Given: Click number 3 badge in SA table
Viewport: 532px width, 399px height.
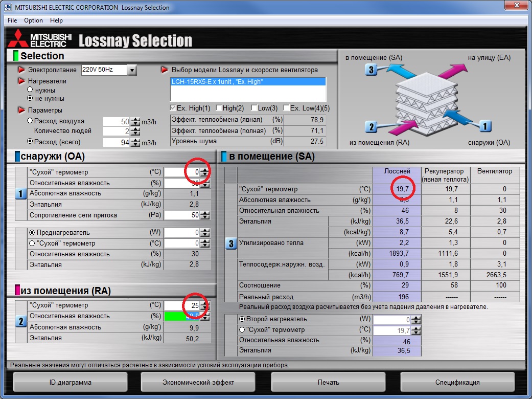Looking at the screenshot, I should [230, 243].
